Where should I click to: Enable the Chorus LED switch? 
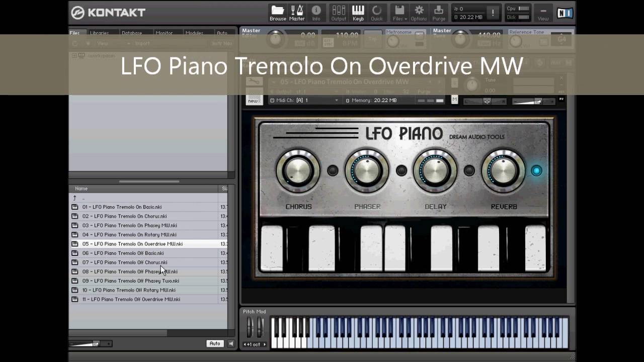coord(333,170)
